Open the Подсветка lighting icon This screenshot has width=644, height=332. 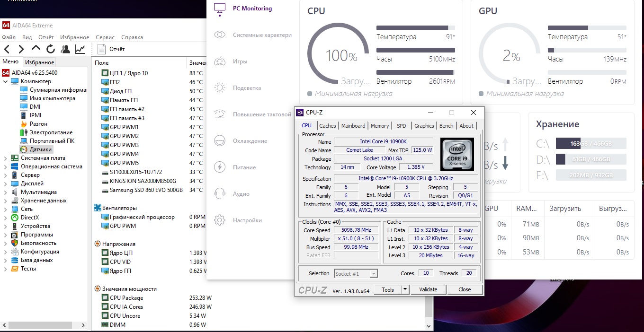(x=219, y=88)
